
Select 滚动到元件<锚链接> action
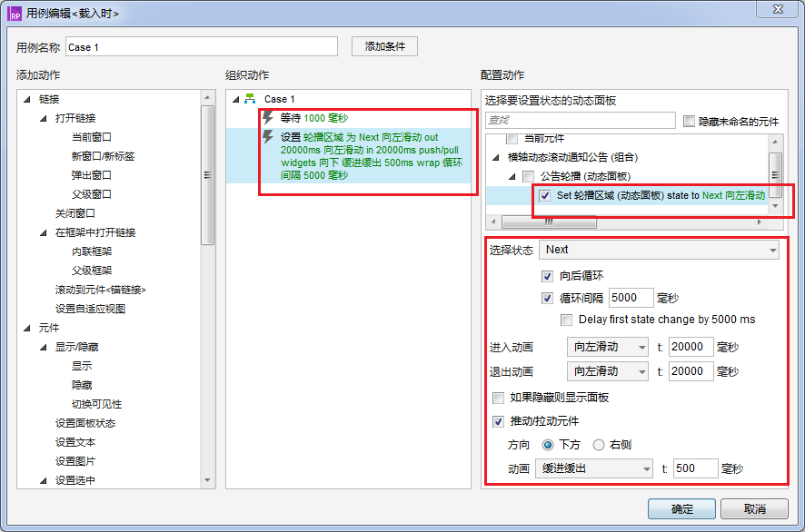(x=101, y=290)
